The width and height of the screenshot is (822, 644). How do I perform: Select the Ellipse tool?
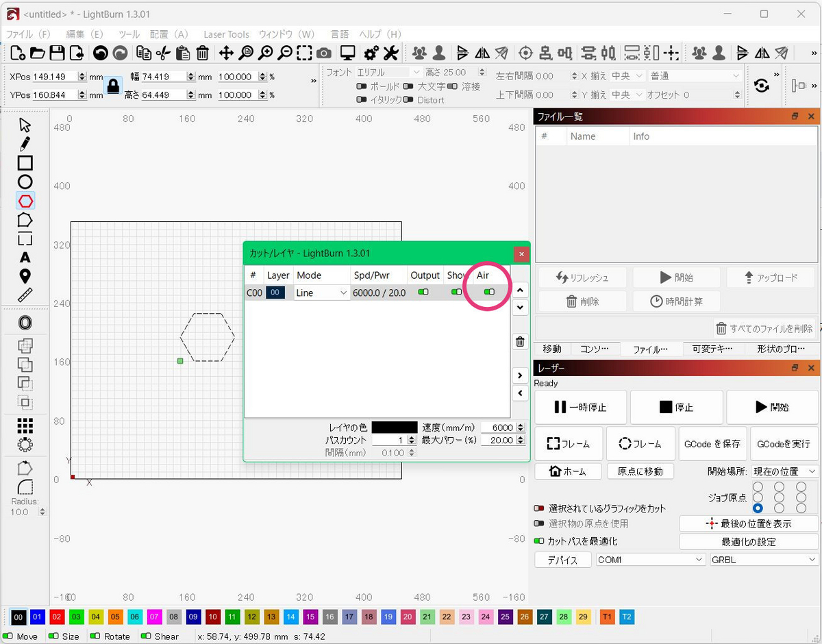[x=25, y=182]
